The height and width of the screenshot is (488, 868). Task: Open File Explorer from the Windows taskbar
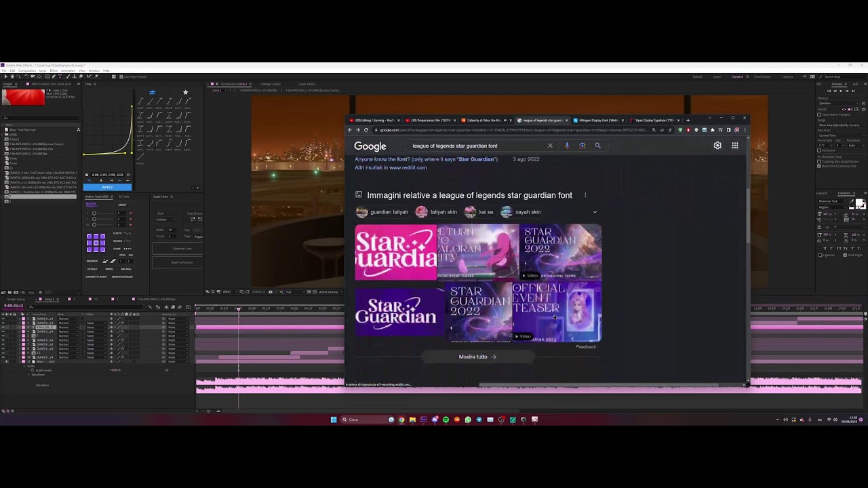[412, 420]
